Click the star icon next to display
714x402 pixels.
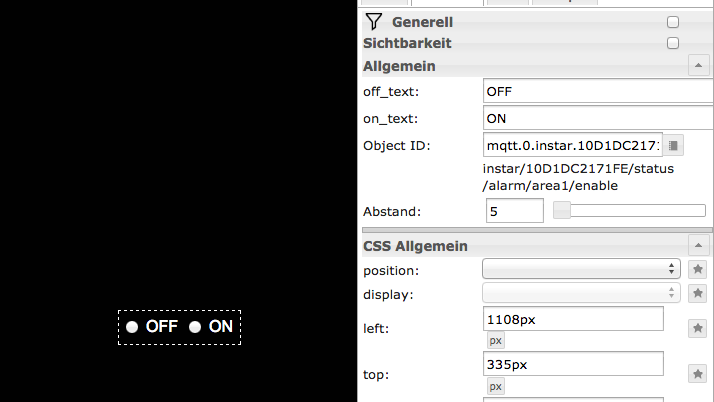(x=698, y=293)
